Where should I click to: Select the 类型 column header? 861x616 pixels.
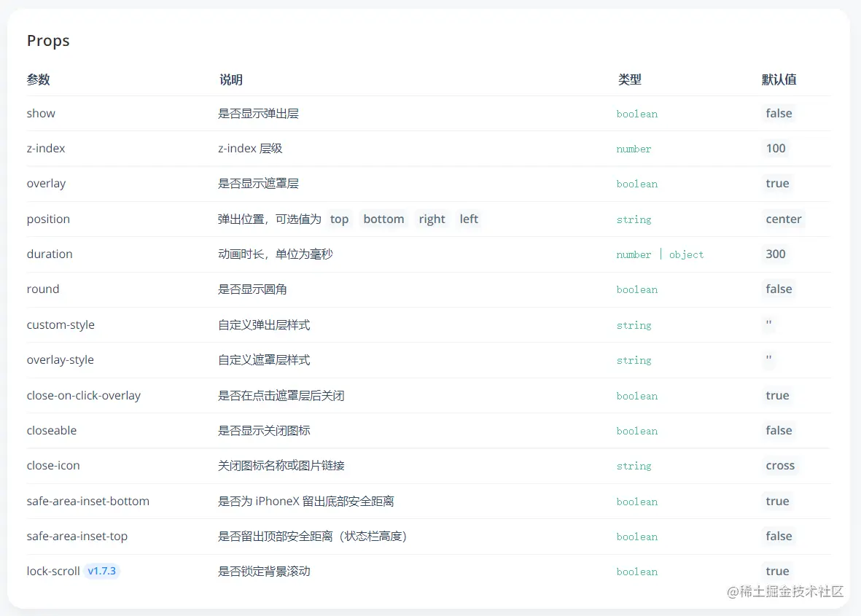(629, 79)
